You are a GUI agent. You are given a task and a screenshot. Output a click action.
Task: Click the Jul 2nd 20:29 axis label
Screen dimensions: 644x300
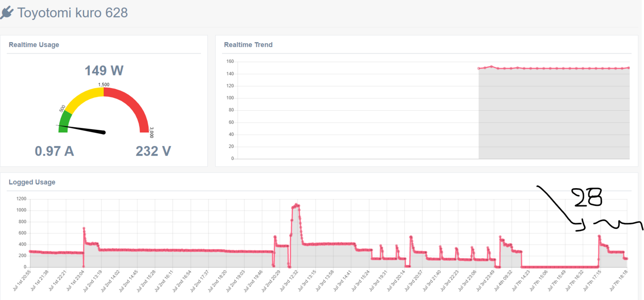tap(271, 281)
